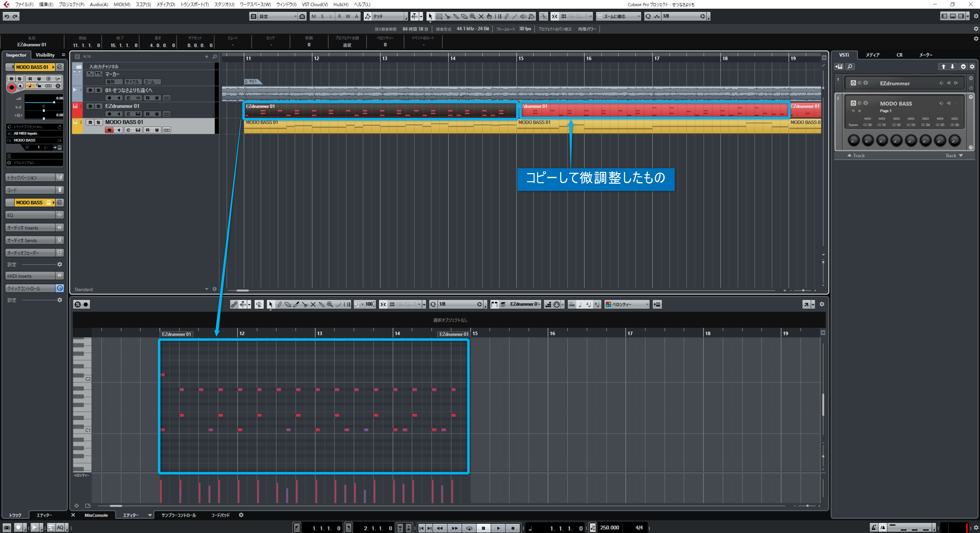Click the Undo arrow icon

(7, 16)
